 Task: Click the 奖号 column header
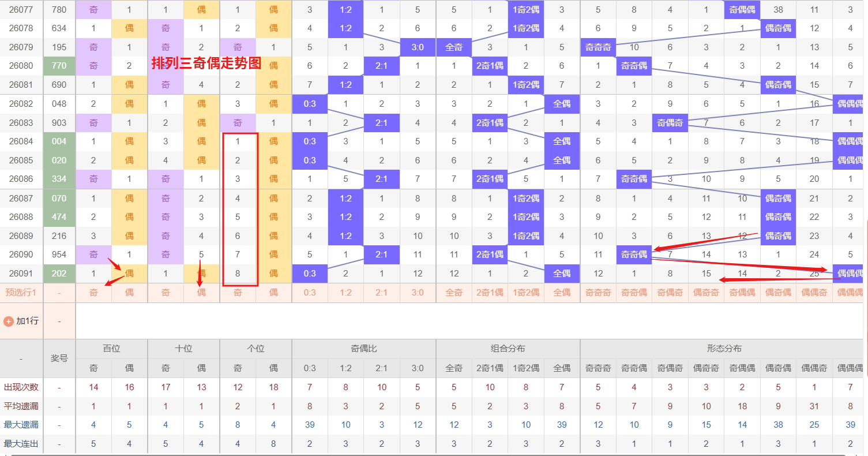click(x=59, y=358)
